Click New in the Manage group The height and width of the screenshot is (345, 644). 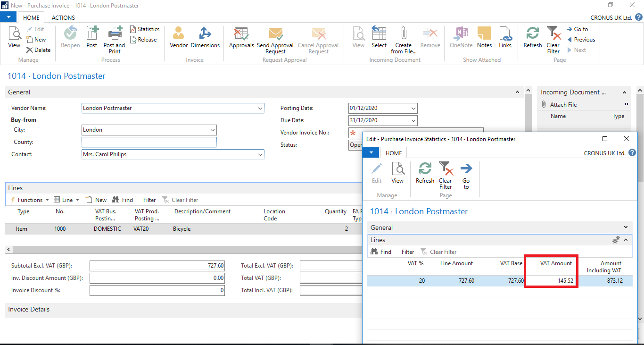(36, 40)
